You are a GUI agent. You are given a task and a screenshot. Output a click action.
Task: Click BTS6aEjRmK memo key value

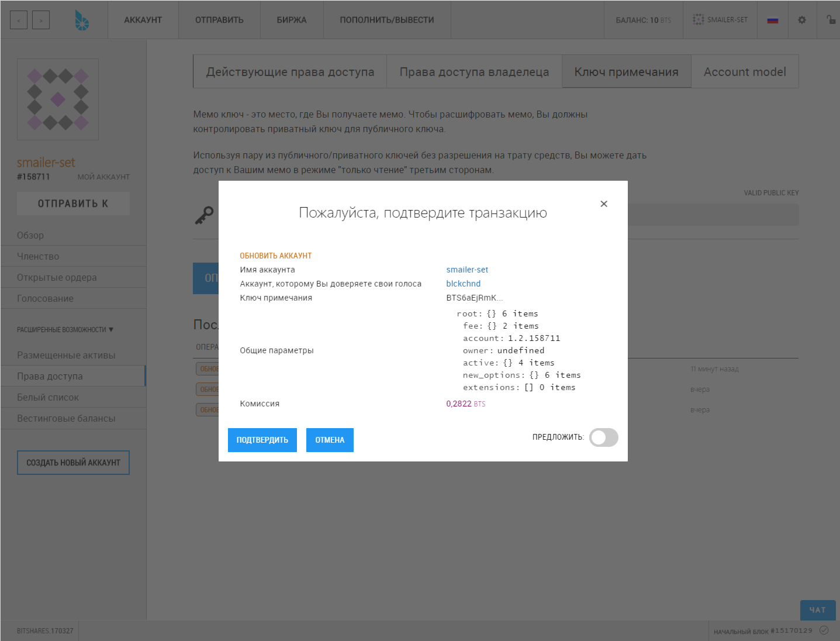click(474, 298)
